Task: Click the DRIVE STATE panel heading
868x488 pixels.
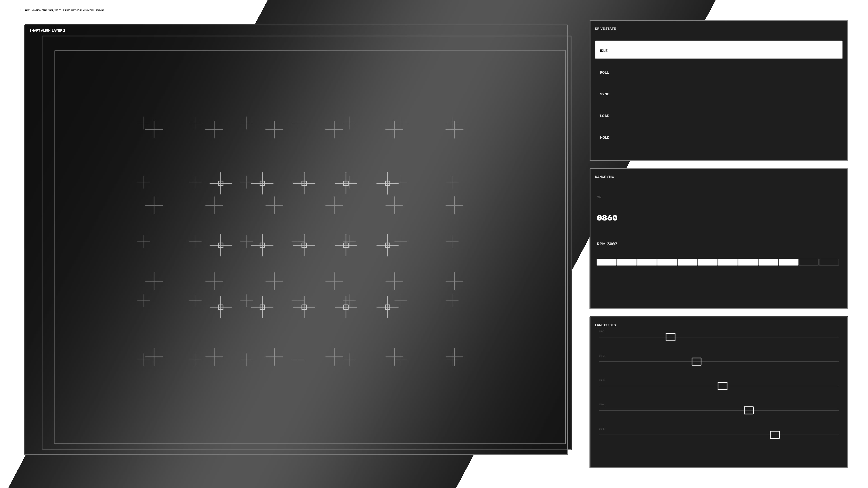Action: 605,29
